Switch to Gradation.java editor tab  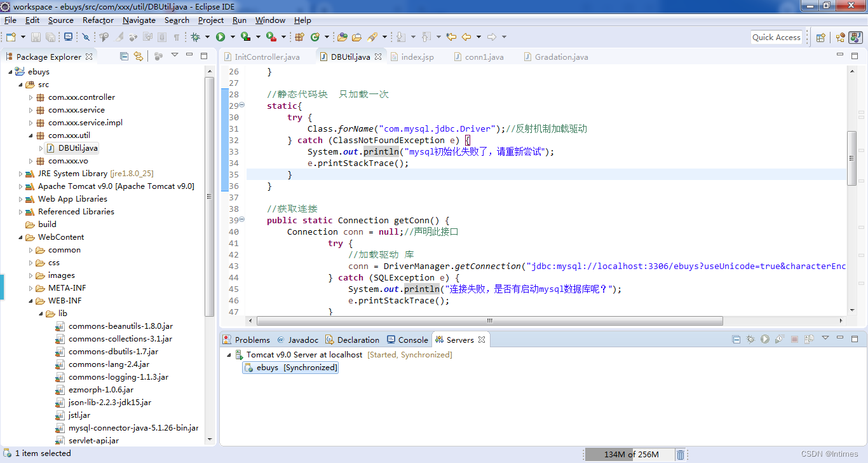tap(562, 57)
